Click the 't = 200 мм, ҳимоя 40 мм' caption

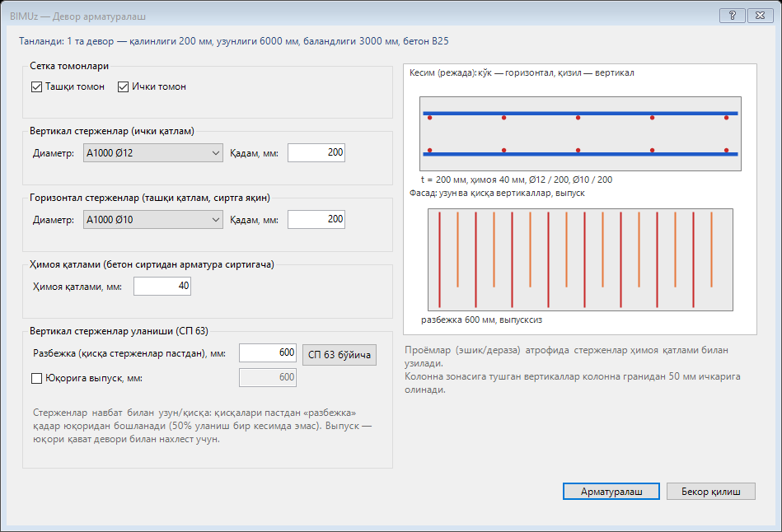point(517,180)
